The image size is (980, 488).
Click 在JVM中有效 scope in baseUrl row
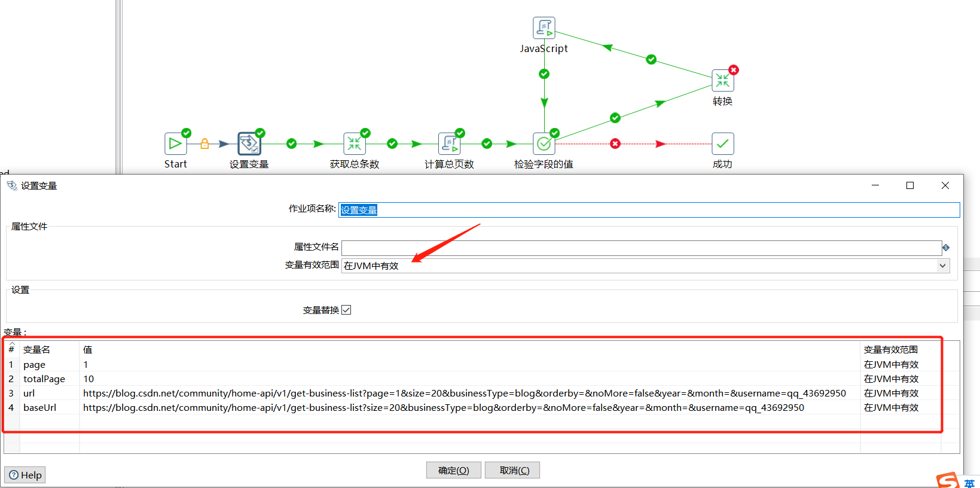(891, 407)
